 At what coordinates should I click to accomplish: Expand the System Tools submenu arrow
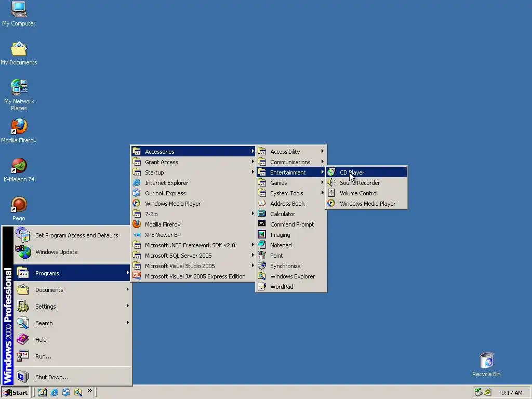pyautogui.click(x=322, y=193)
